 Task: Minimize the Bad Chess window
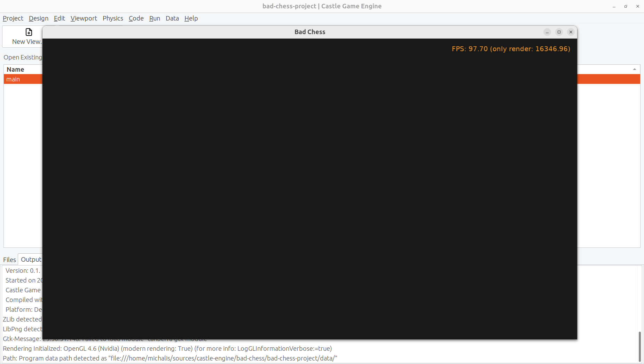tap(547, 32)
